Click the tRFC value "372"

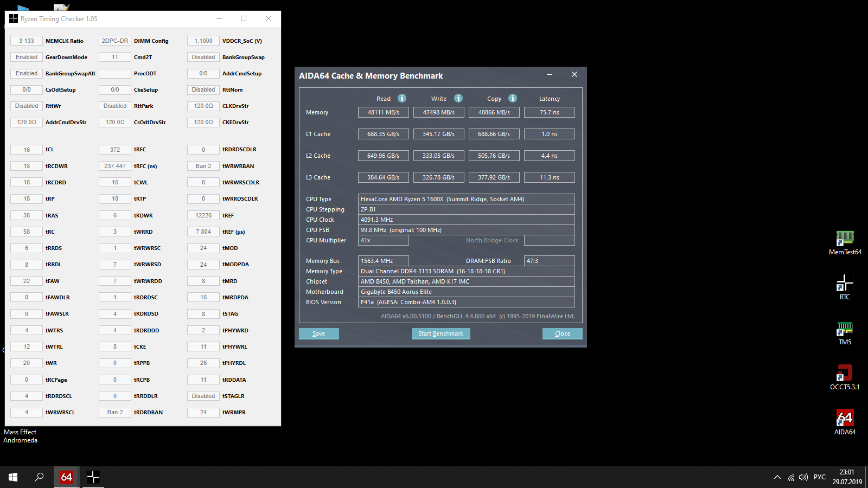115,150
